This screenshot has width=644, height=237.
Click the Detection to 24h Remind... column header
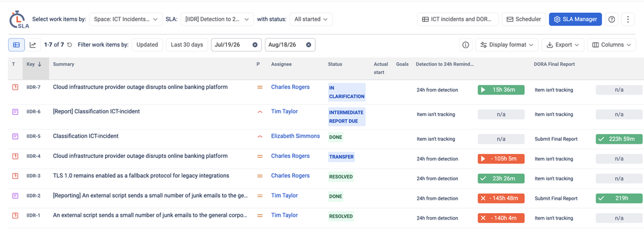[445, 64]
